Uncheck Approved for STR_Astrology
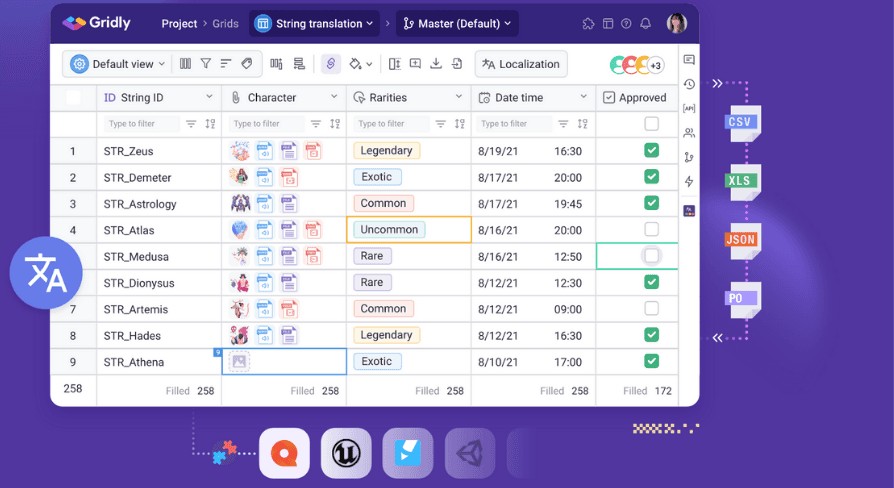 651,203
